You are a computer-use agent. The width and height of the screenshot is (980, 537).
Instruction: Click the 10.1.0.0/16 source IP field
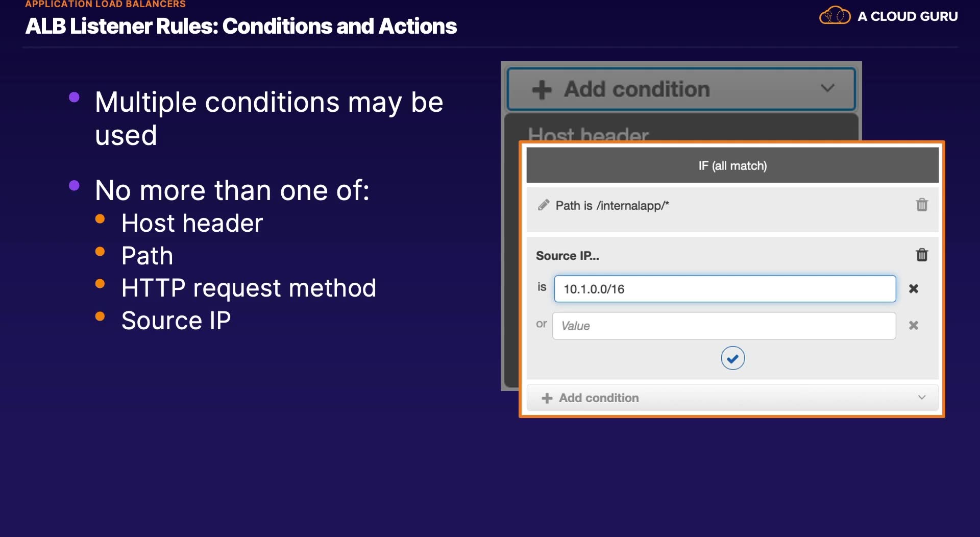click(724, 289)
